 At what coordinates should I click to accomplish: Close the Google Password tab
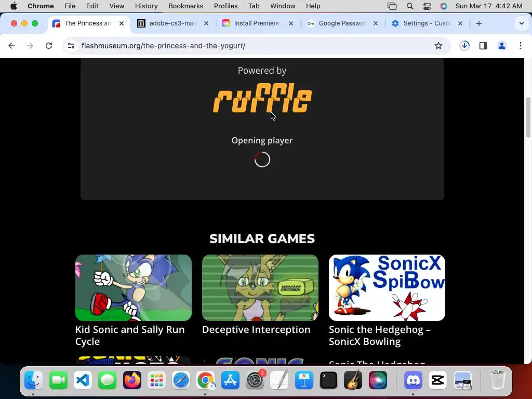point(376,23)
